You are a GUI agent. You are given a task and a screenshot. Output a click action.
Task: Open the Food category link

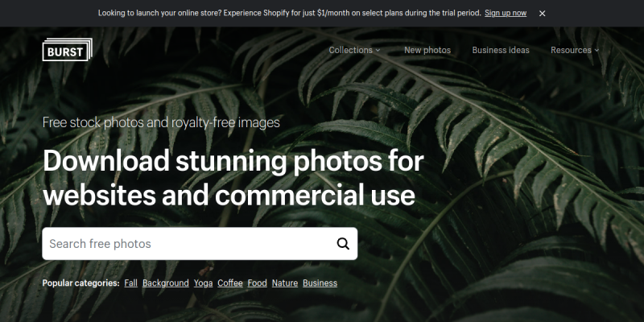(257, 283)
